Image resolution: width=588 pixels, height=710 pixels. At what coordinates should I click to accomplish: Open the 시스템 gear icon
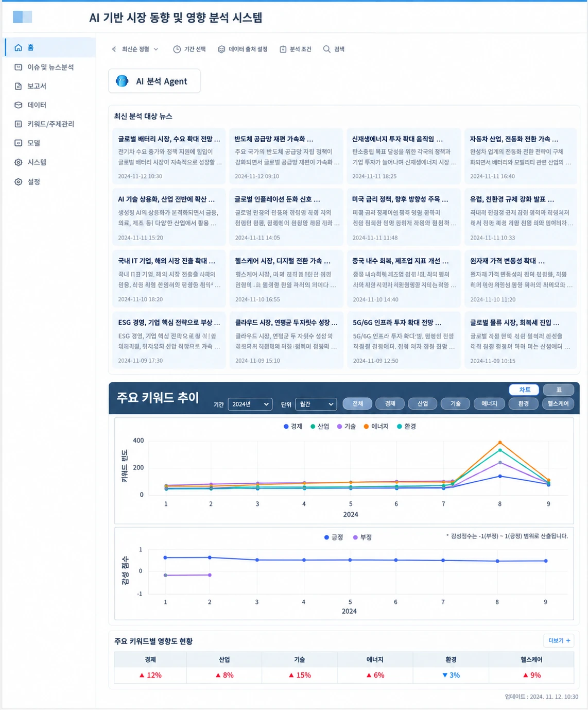tap(19, 162)
